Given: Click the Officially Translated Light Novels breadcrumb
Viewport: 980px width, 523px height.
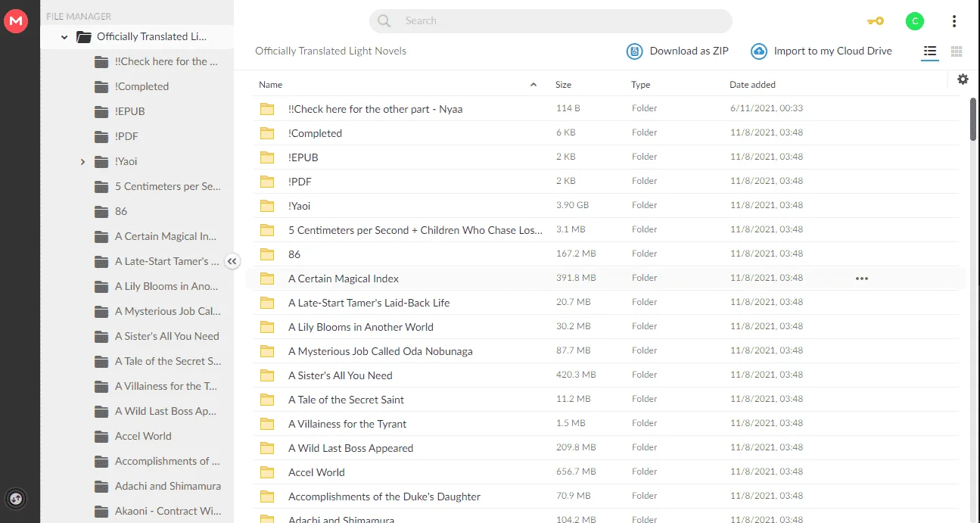Looking at the screenshot, I should pos(331,51).
